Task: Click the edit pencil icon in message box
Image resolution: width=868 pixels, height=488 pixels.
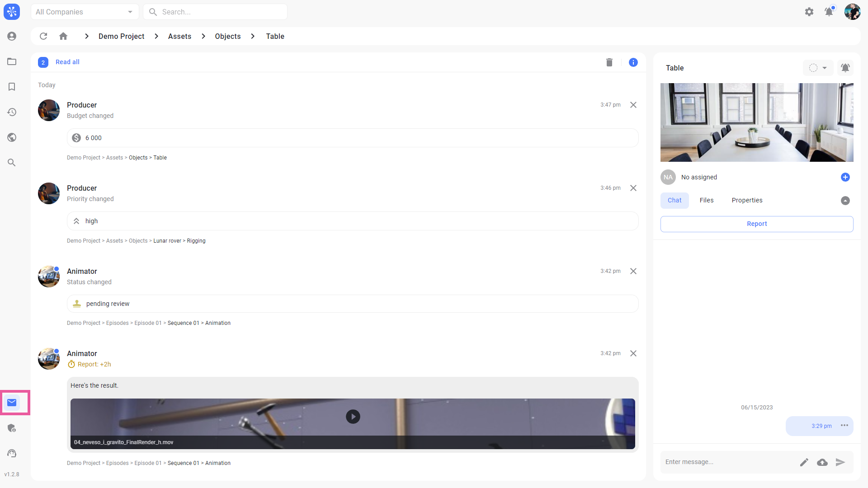Action: pos(804,462)
